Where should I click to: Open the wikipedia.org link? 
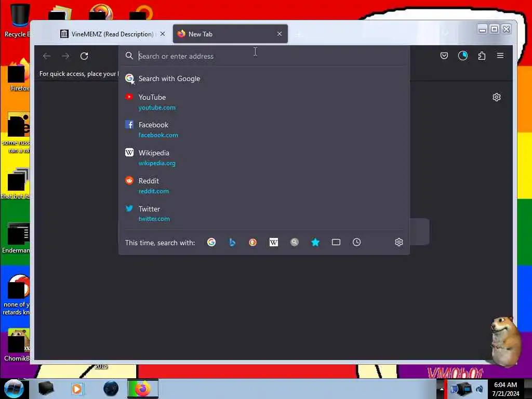[157, 163]
